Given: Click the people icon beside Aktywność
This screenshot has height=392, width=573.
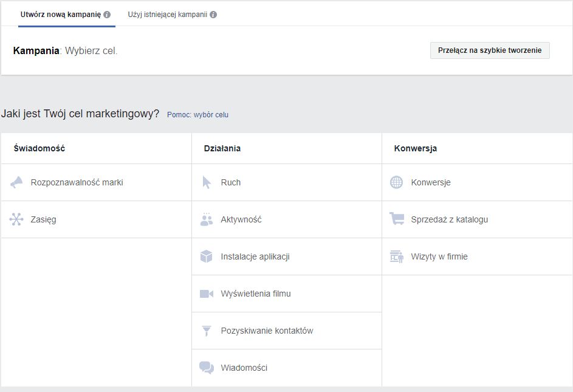Looking at the screenshot, I should pos(207,219).
